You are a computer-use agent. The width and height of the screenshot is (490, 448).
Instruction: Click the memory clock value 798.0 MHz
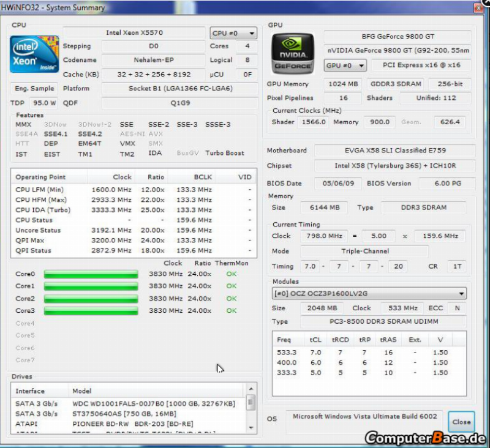pyautogui.click(x=324, y=236)
